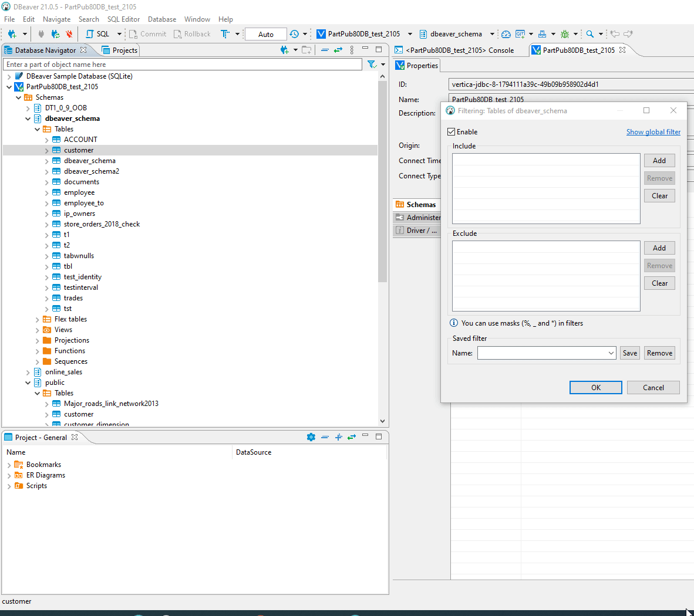
Task: Open the Search magnifier in the toolbar
Action: [x=589, y=33]
